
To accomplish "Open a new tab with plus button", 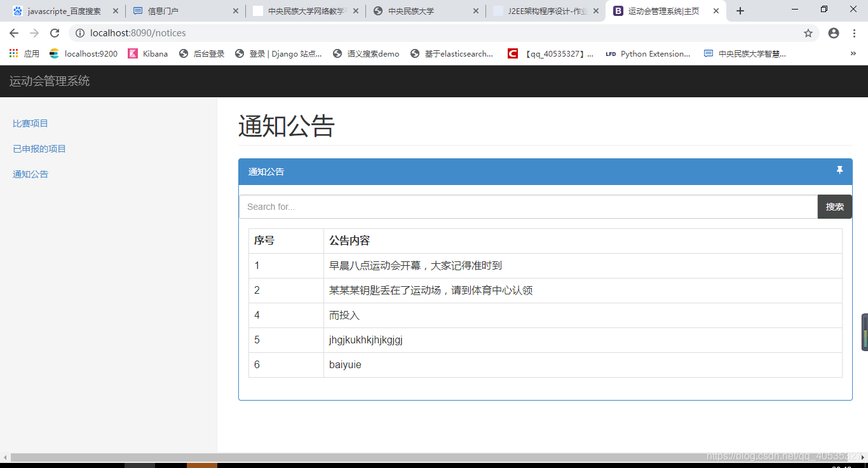I will pos(740,11).
